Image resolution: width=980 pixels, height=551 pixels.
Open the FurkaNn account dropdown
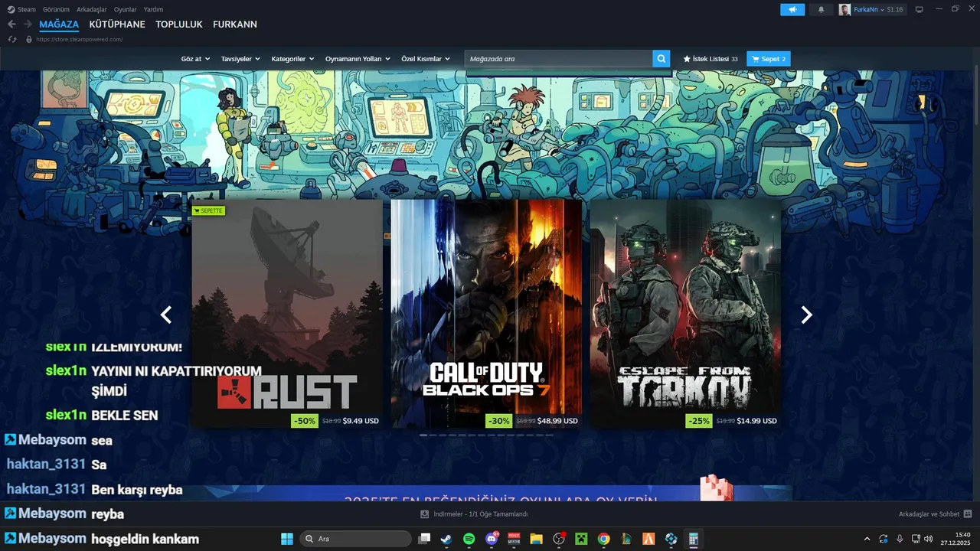click(x=869, y=9)
